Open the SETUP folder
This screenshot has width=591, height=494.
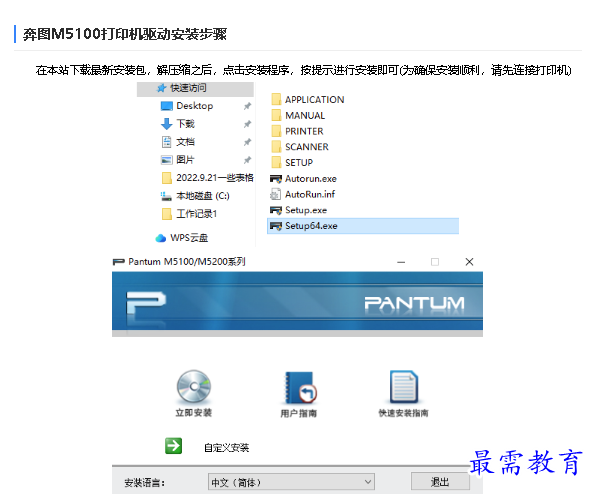299,163
